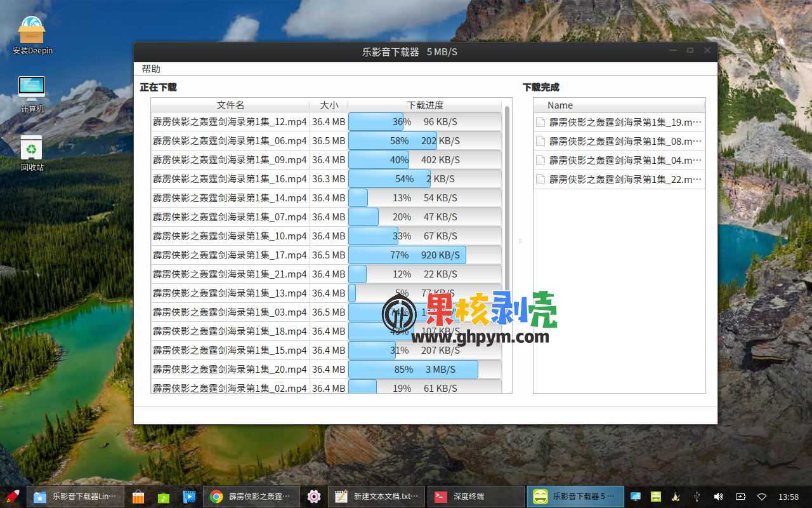Screen dimensions: 812x508
Task: Click the 77% progress bar of 第1集_17.mp4
Action: click(x=425, y=255)
